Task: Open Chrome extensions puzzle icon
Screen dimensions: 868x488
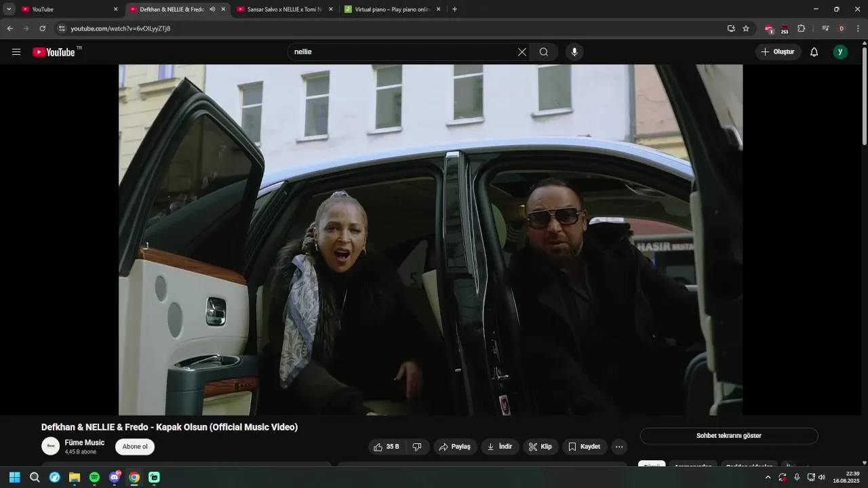Action: pos(801,28)
